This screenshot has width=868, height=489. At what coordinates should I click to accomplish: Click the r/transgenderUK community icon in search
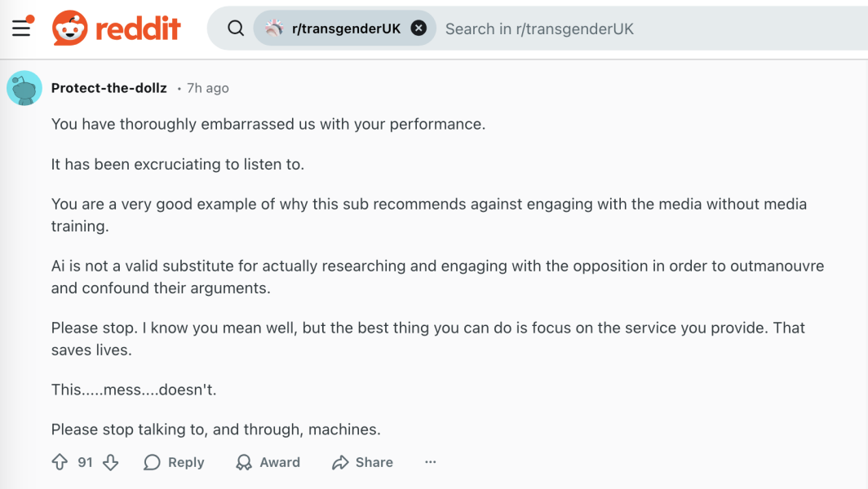273,29
